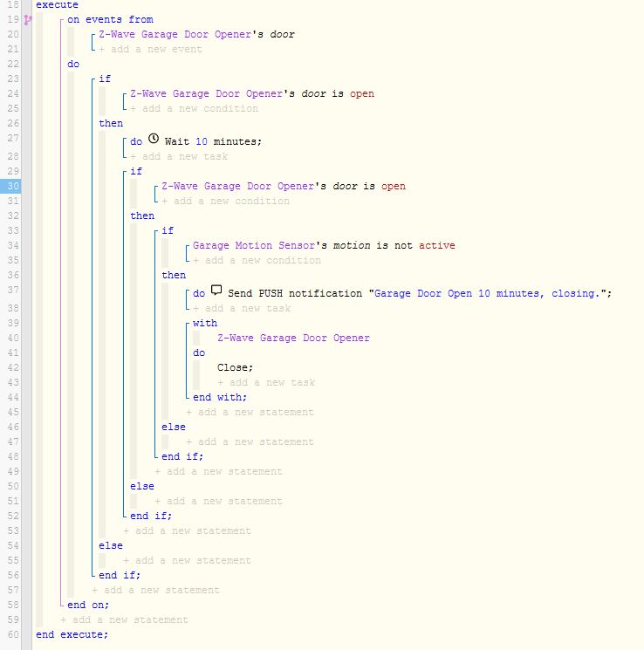This screenshot has width=644, height=650.
Task: Click the speech bubble icon before Send PUSH notification
Action: (x=216, y=290)
